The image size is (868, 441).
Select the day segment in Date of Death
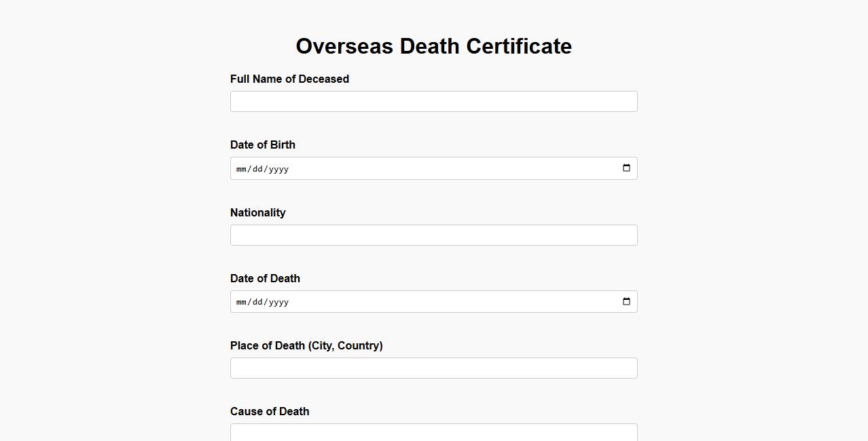257,303
